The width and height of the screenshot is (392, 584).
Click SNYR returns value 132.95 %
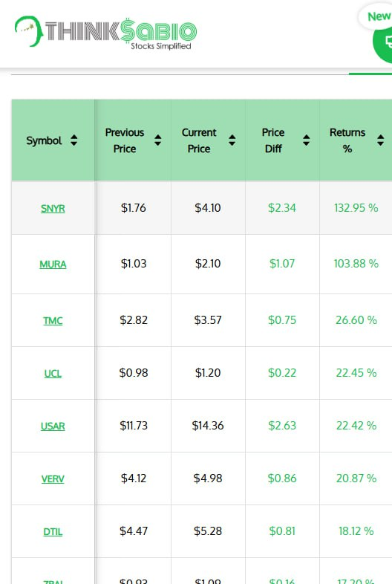356,208
